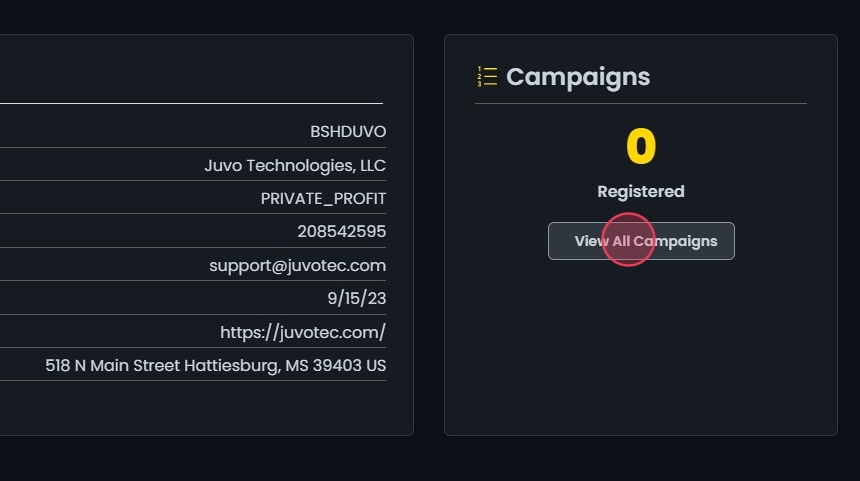Viewport: 860px width, 481px height.
Task: Select the BSHDUVO brand ID value
Action: tap(348, 132)
